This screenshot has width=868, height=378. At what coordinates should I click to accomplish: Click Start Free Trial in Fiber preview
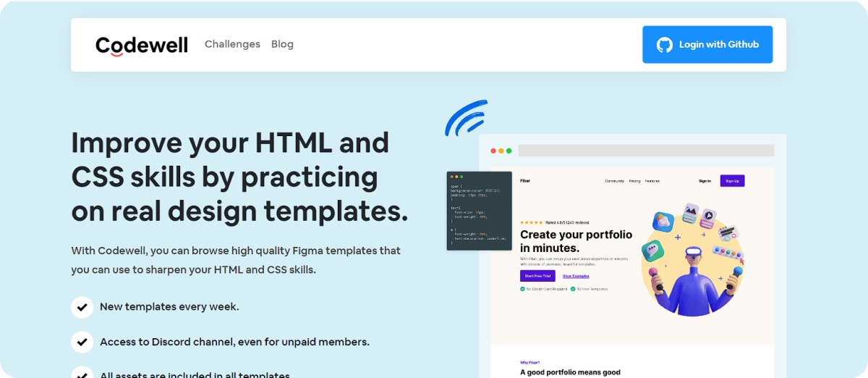[537, 276]
